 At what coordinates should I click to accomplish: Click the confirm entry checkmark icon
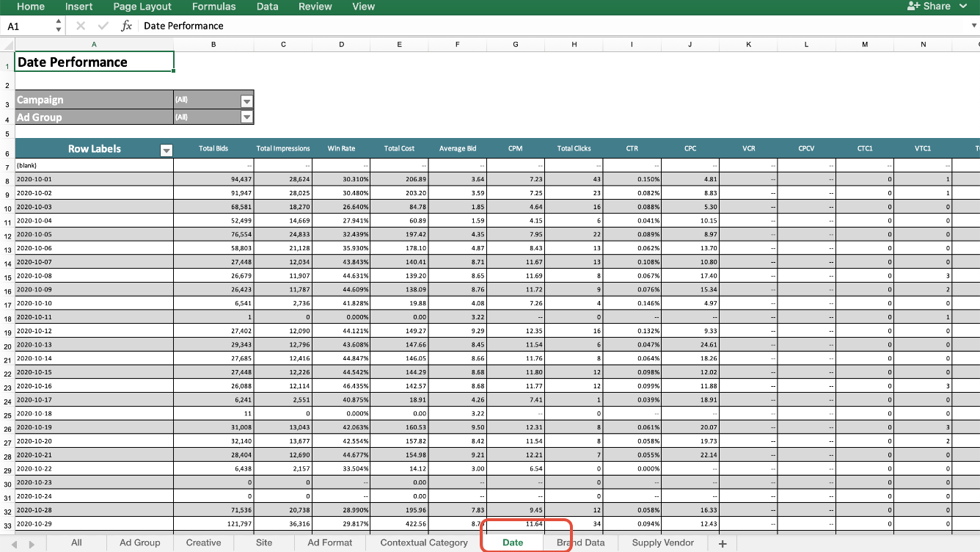pos(103,26)
